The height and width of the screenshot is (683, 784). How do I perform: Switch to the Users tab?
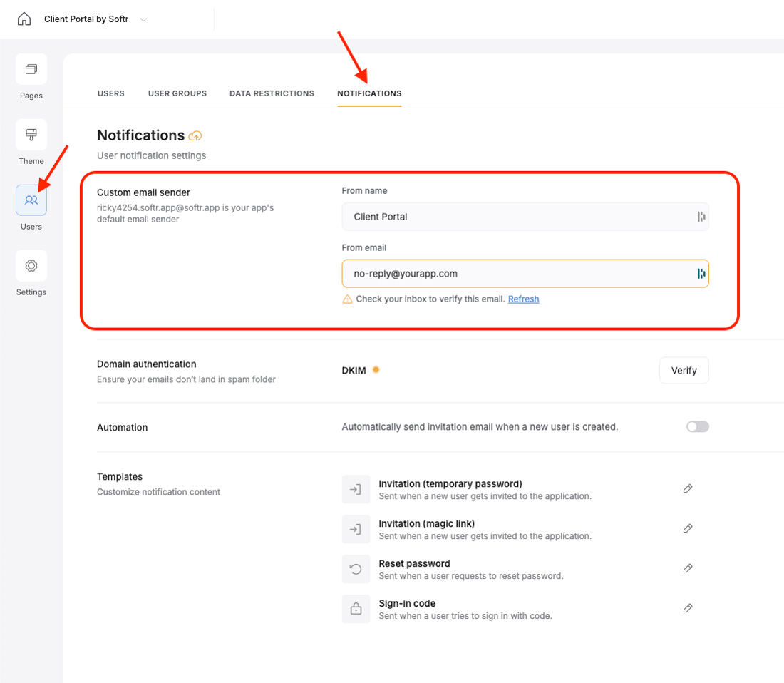(111, 93)
